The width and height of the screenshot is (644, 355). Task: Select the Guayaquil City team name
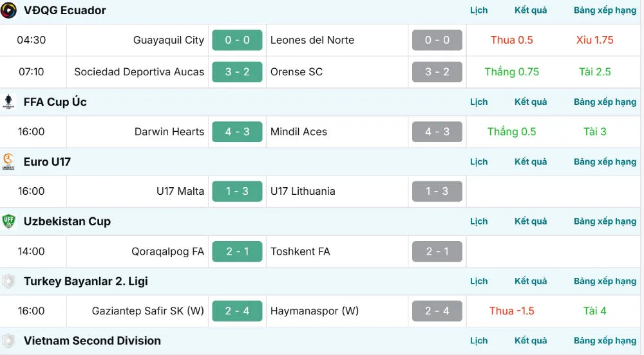(x=169, y=40)
